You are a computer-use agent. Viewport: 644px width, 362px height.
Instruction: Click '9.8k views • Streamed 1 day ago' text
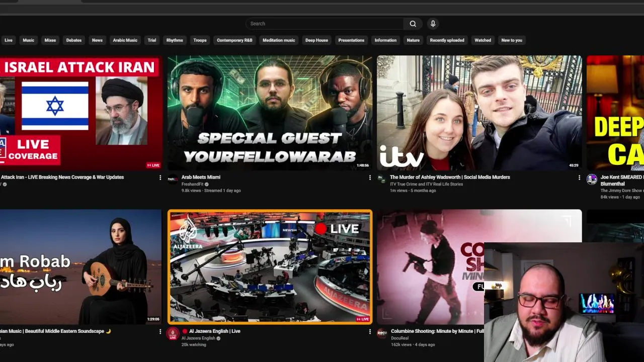click(x=211, y=191)
